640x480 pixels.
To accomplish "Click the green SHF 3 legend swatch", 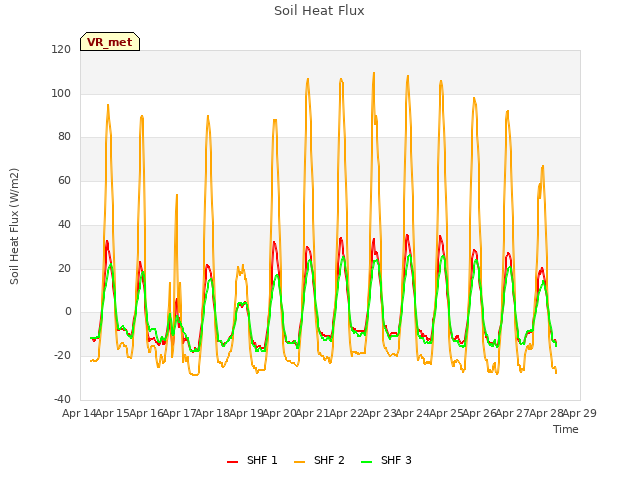I will click(x=367, y=462).
